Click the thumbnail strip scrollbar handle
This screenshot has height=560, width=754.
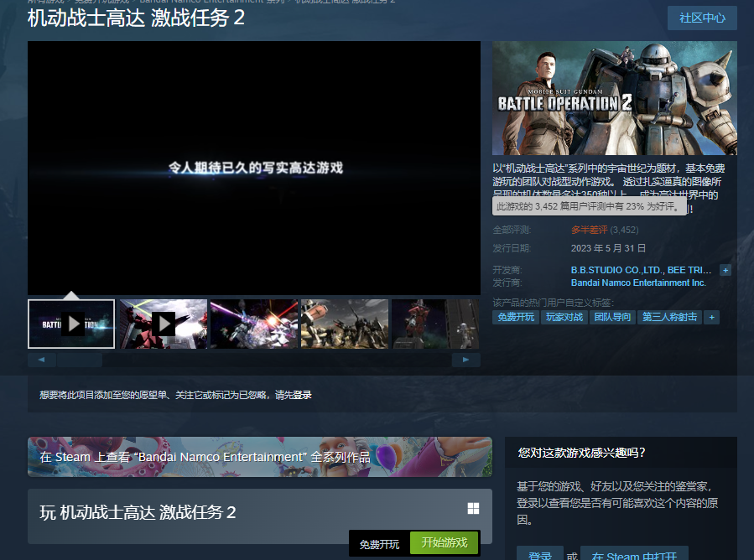coord(80,360)
